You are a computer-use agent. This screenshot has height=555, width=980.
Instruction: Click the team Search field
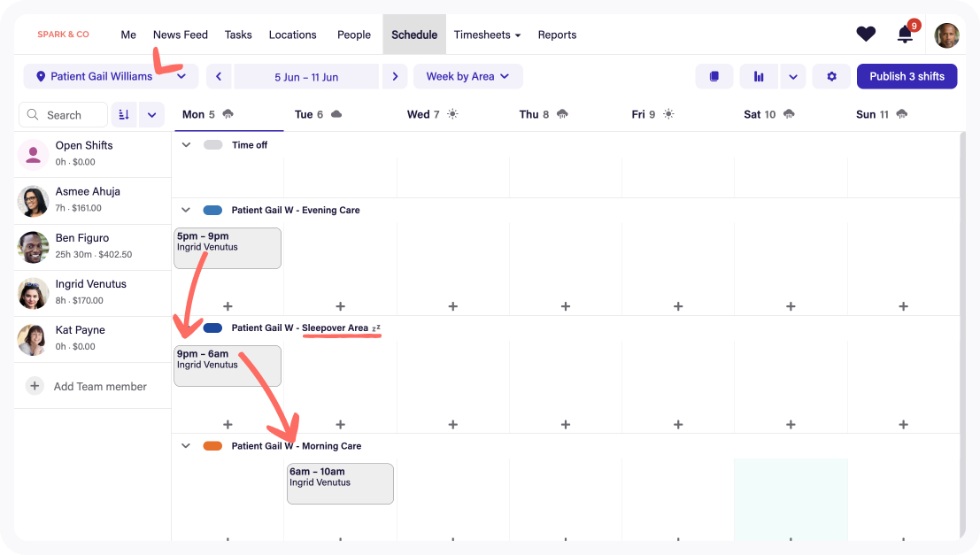coord(64,115)
